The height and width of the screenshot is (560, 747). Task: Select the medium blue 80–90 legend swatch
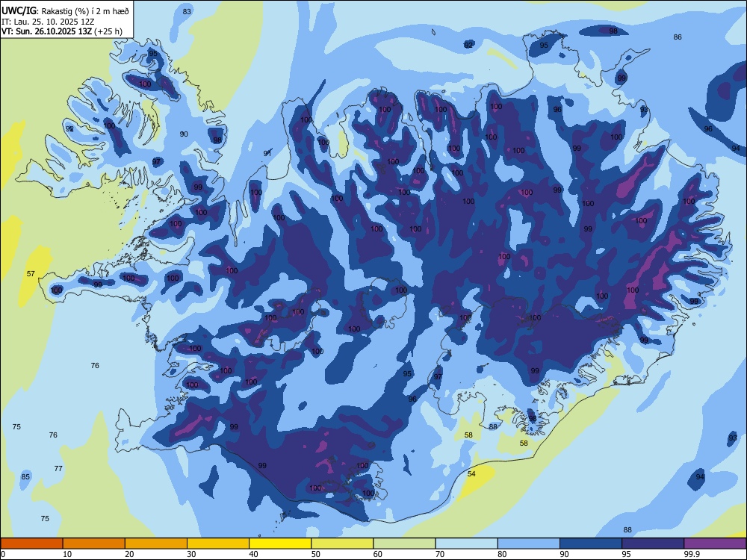(529, 544)
